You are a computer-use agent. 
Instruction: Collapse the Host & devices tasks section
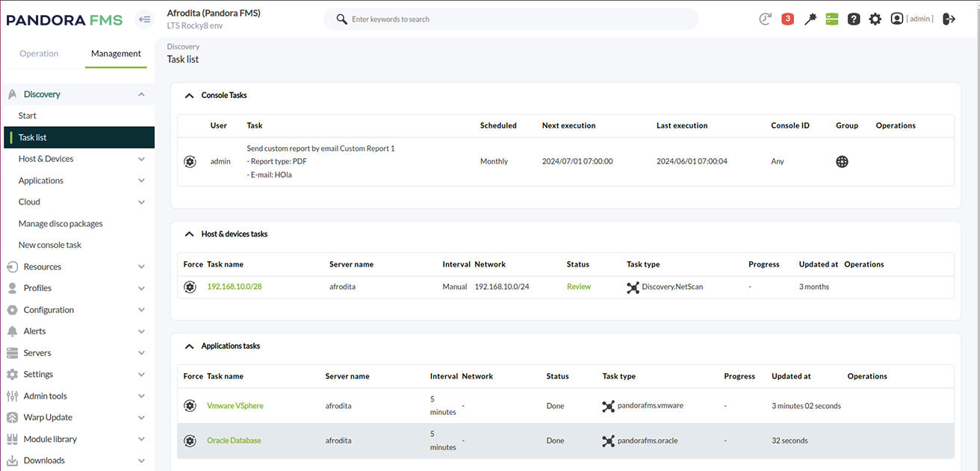[x=189, y=234]
